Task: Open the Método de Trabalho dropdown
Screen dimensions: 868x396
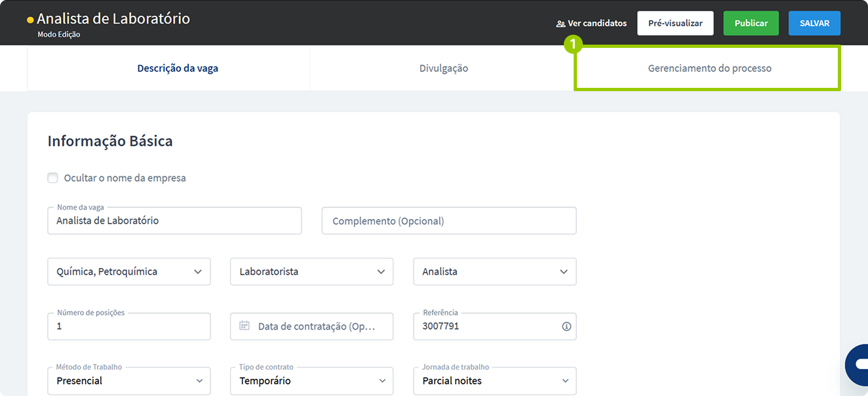Action: point(129,381)
